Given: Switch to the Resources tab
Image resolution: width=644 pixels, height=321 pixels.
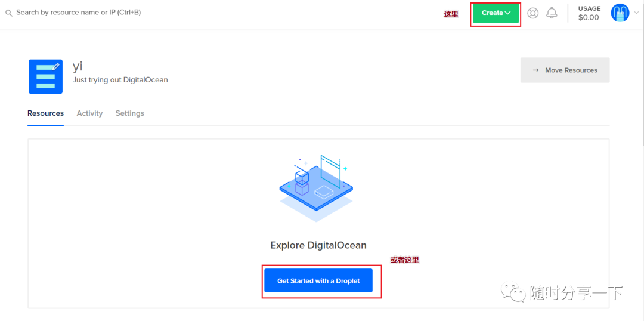Looking at the screenshot, I should point(45,113).
